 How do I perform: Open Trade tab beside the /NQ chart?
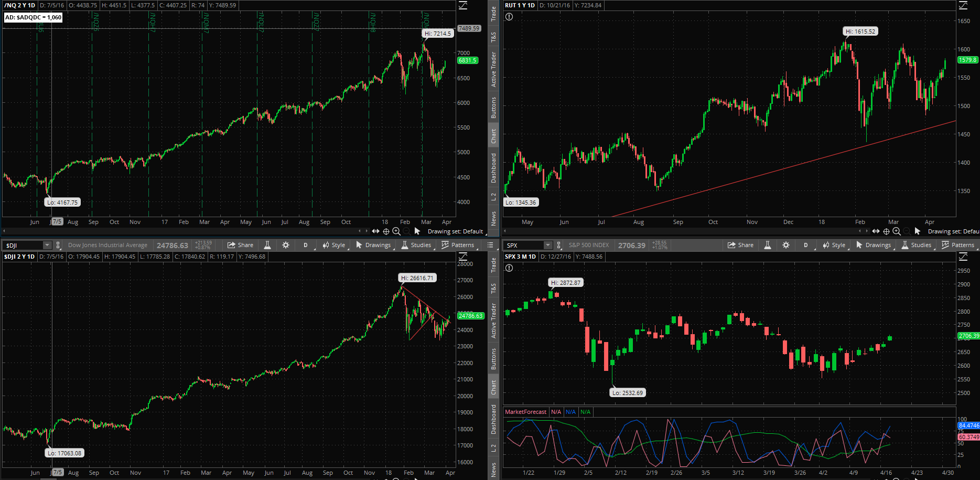click(x=493, y=14)
